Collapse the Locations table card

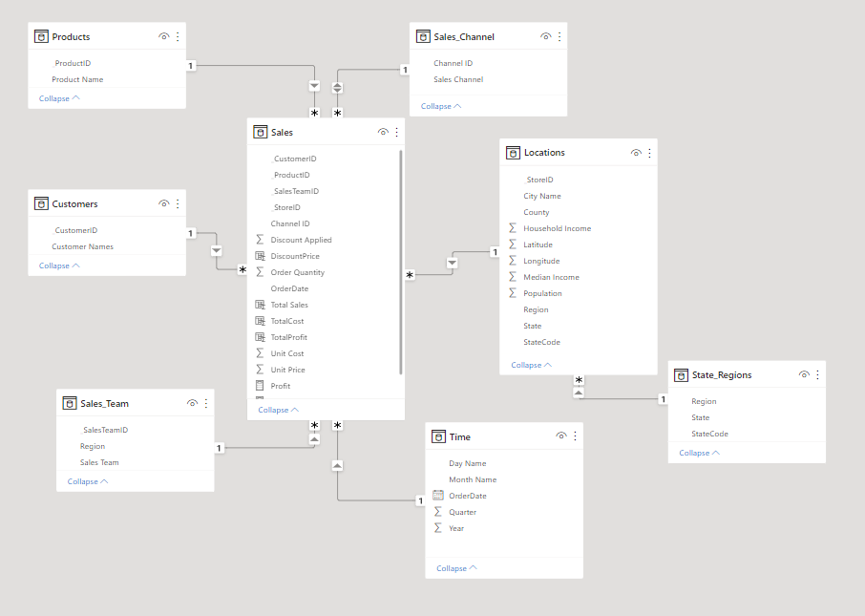point(532,365)
